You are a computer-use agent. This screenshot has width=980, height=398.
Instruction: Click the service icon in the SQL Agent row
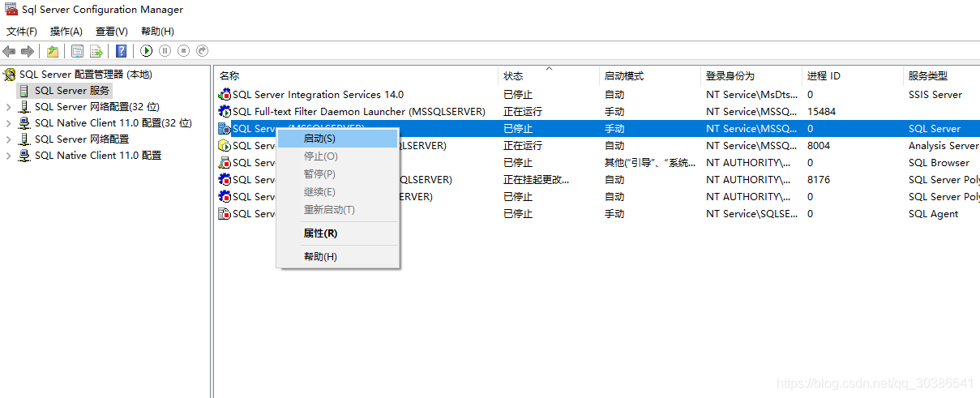(225, 214)
